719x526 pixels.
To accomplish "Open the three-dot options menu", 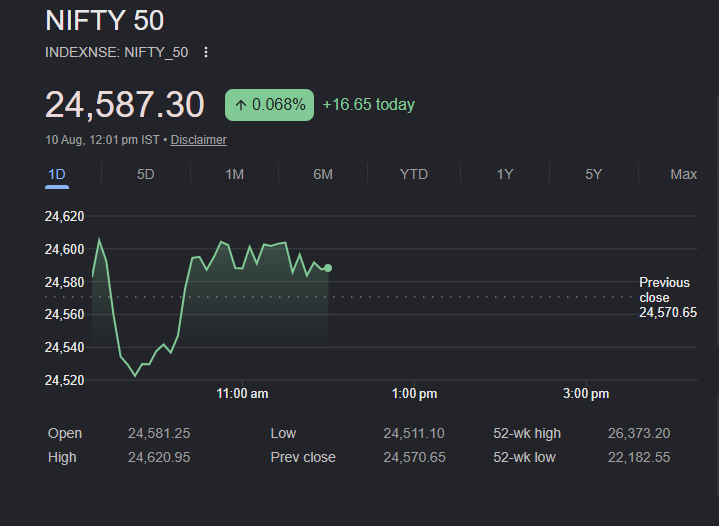I will click(206, 52).
